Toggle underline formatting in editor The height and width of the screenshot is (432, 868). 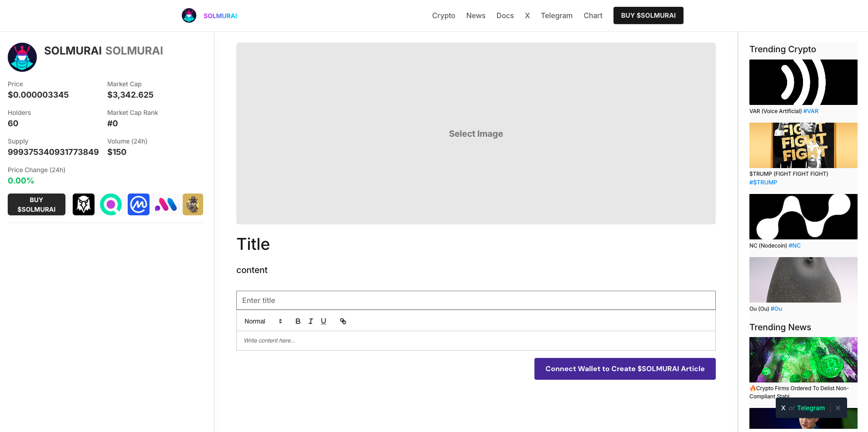324,321
